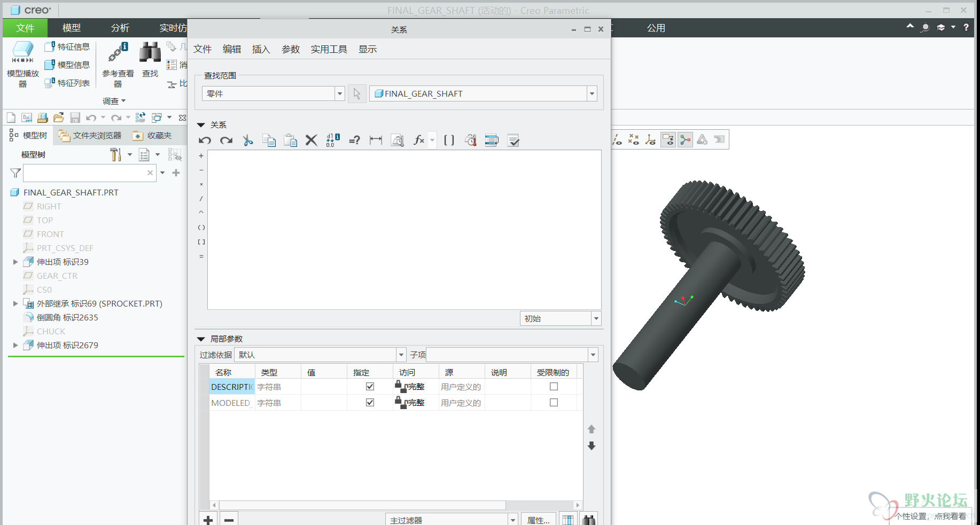
Task: Click the paste icon in the 关系 toolbar
Action: pos(290,140)
